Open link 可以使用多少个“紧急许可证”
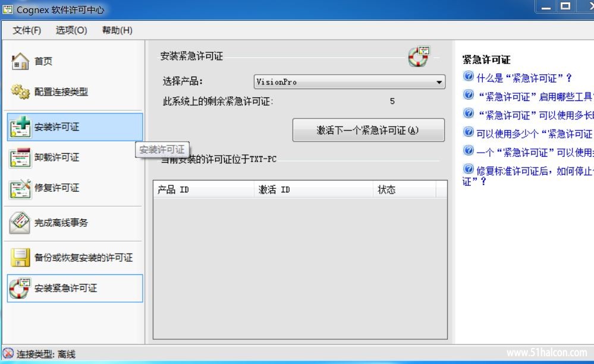This screenshot has width=594, height=364. pos(535,134)
